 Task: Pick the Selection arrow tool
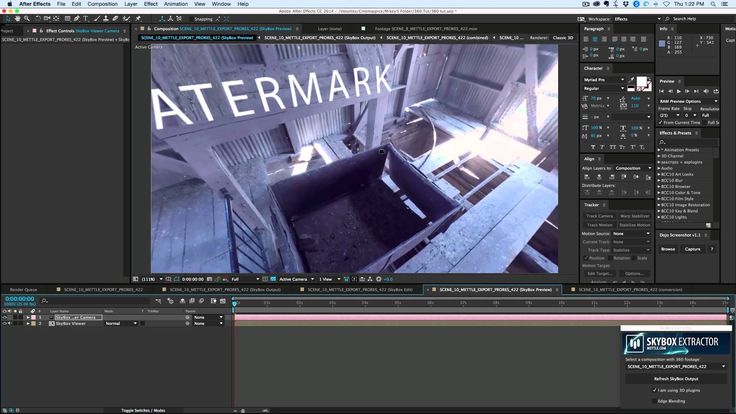[x=8, y=19]
